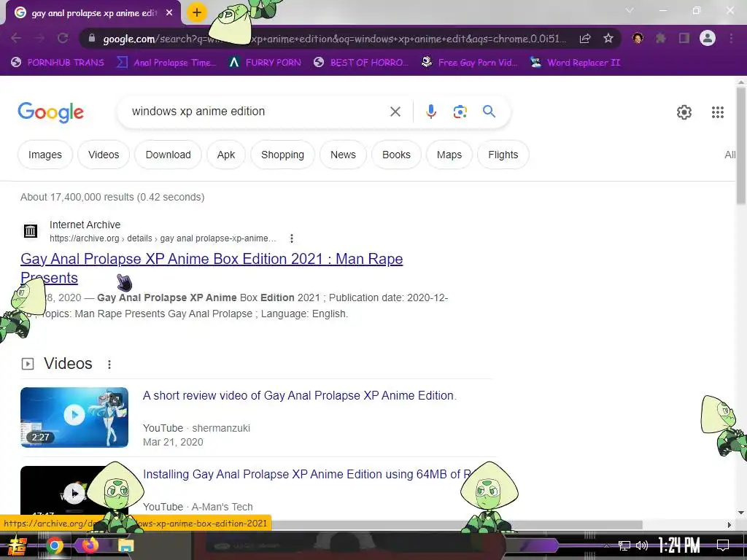Play the 2:27 video thumbnail
Image resolution: width=747 pixels, height=560 pixels.
tap(74, 417)
